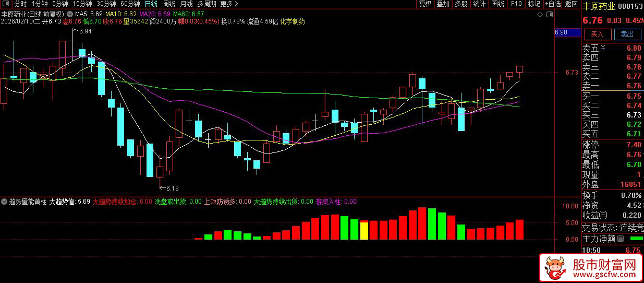Click the 卖出 sell button

tap(627, 34)
